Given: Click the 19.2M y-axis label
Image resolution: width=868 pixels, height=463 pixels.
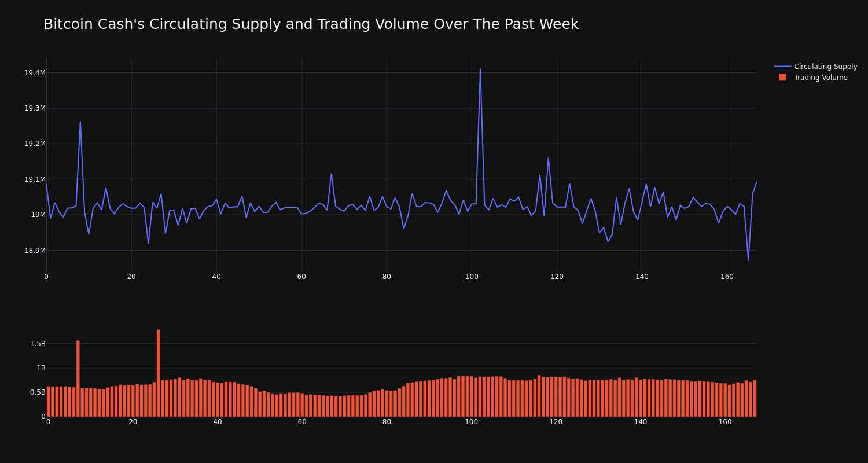Looking at the screenshot, I should coord(35,144).
